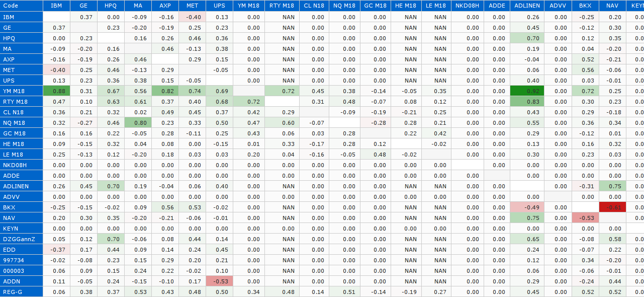The height and width of the screenshot is (297, 644).
Task: Select the RTY M18 column header
Action: click(x=282, y=6)
